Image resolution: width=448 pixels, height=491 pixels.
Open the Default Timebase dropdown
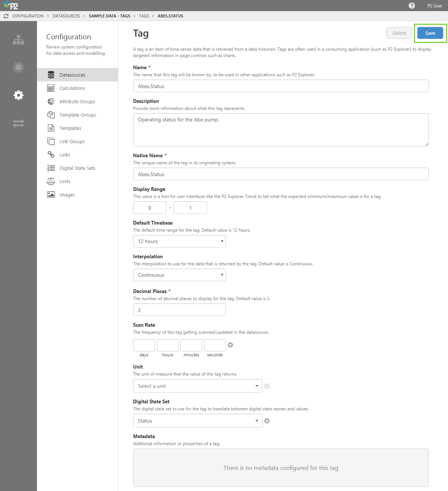[179, 241]
